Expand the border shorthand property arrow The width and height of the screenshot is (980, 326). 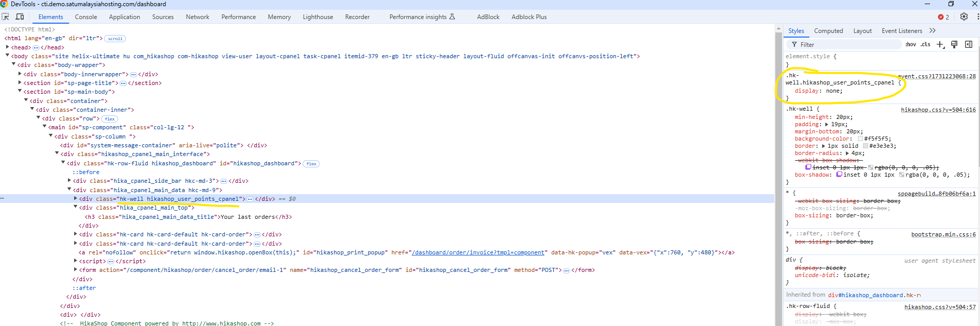click(x=824, y=146)
